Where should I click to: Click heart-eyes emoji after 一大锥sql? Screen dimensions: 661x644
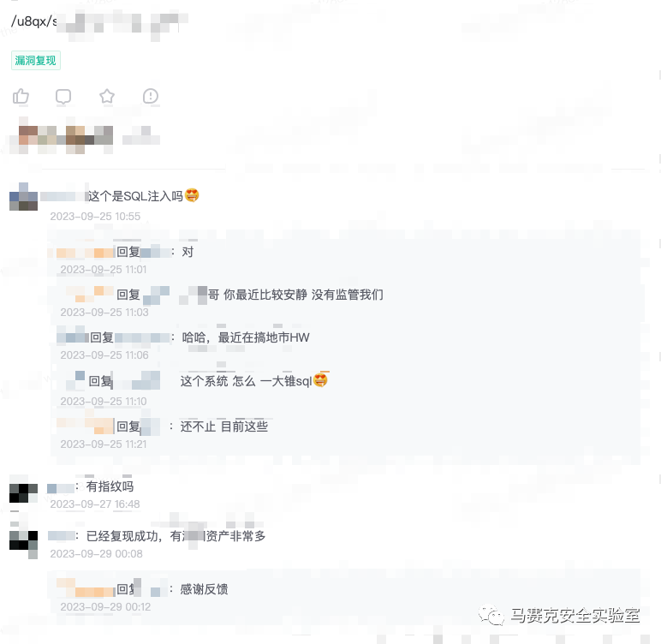pos(321,380)
